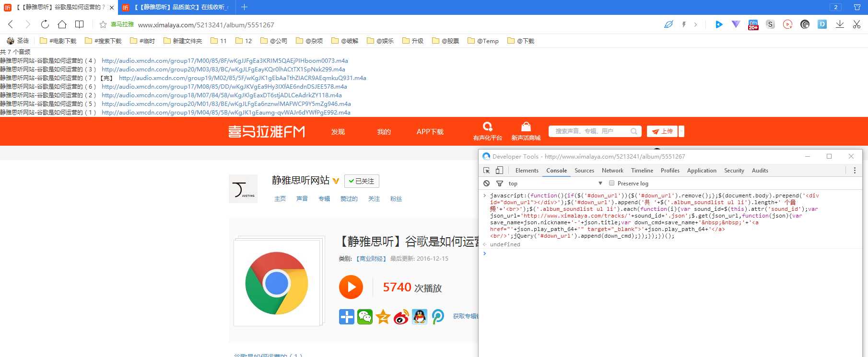This screenshot has width=868, height=357.
Task: Click the gray S extension icon
Action: point(770,24)
